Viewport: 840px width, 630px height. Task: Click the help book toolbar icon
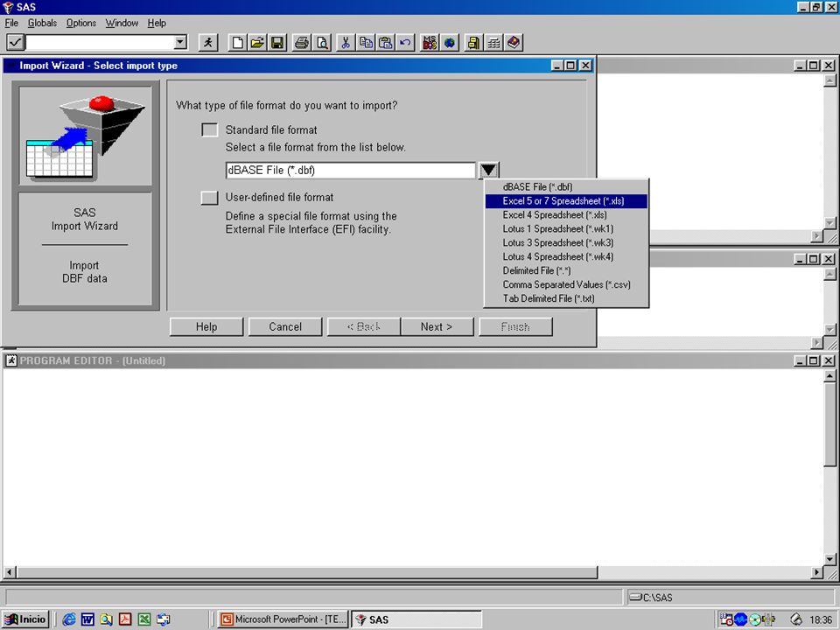(x=514, y=42)
